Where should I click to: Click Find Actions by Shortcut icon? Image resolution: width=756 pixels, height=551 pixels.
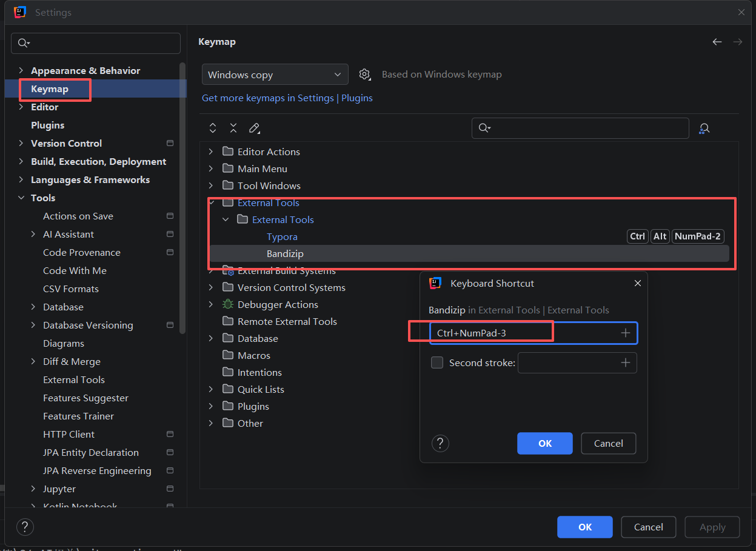coord(704,129)
